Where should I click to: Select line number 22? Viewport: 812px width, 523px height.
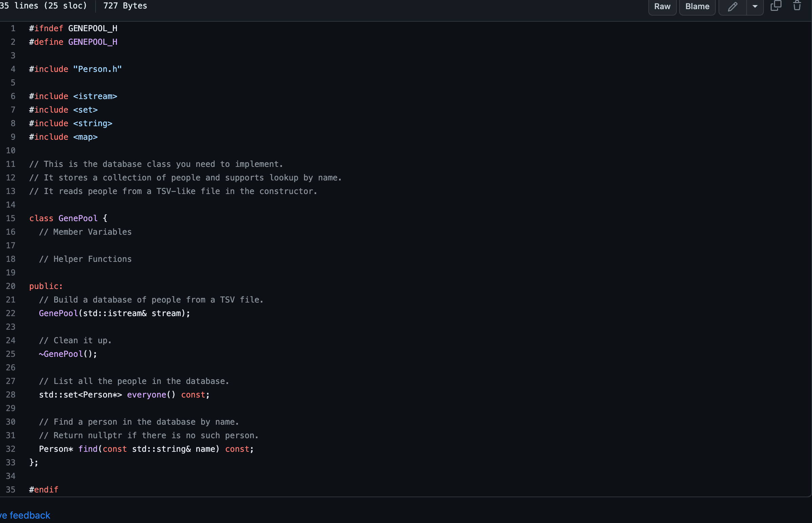(x=11, y=313)
